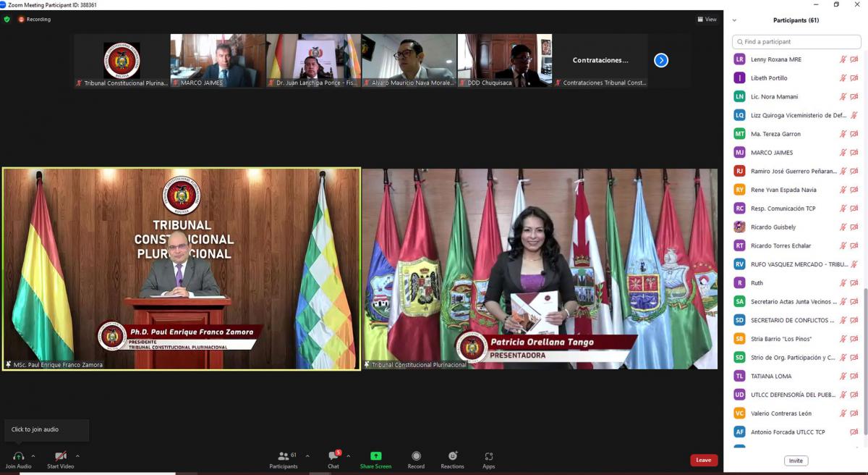Screen dimensions: 868x475
Task: Open the Apps panel
Action: pyautogui.click(x=489, y=456)
